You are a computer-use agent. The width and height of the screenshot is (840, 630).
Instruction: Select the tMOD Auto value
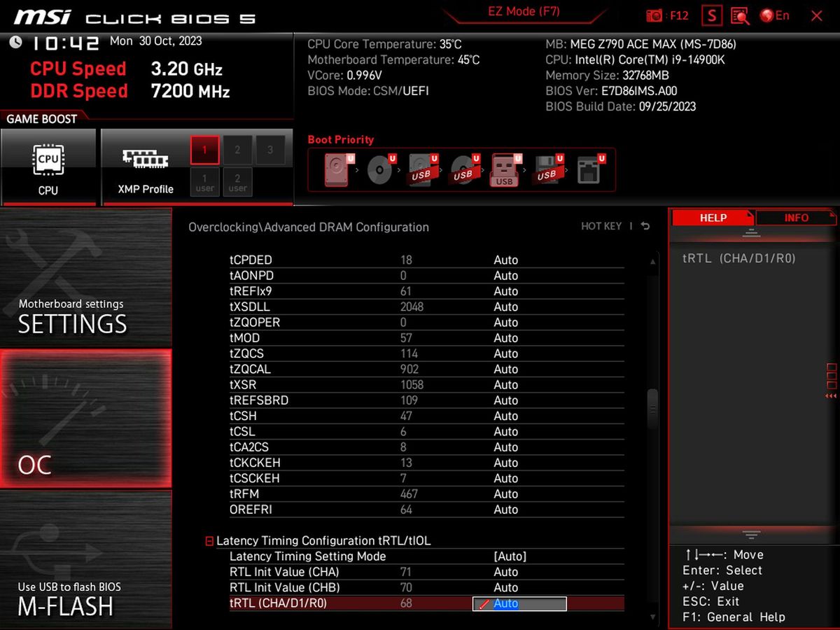click(x=505, y=338)
